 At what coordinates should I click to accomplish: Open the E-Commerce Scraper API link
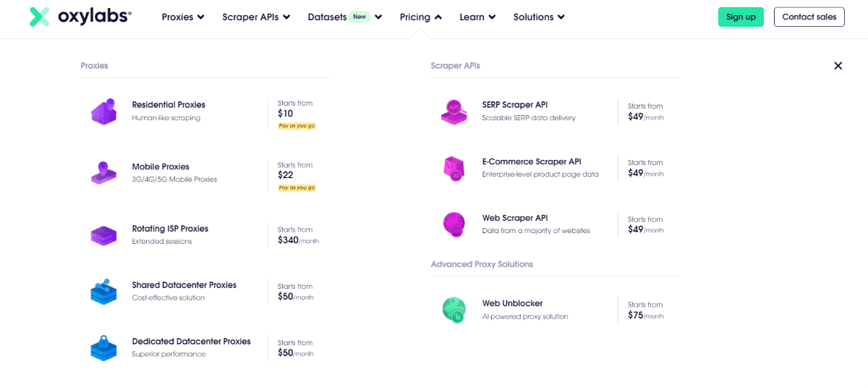(532, 161)
